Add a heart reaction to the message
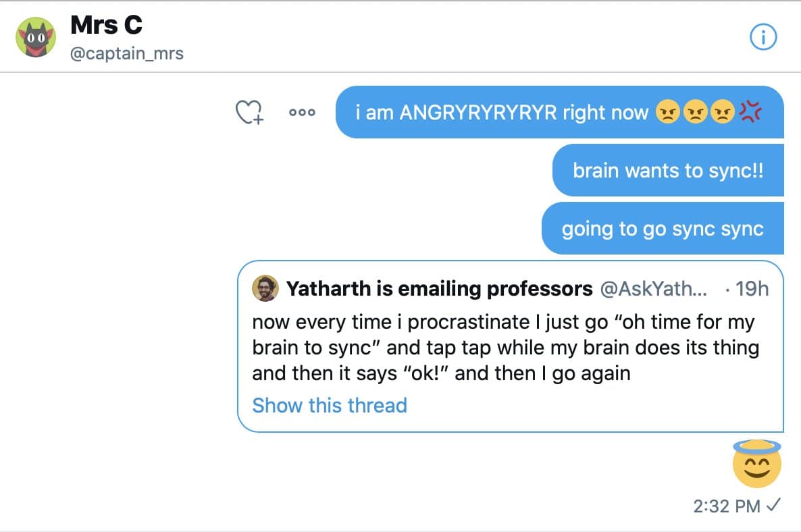The height and width of the screenshot is (532, 801). click(249, 112)
